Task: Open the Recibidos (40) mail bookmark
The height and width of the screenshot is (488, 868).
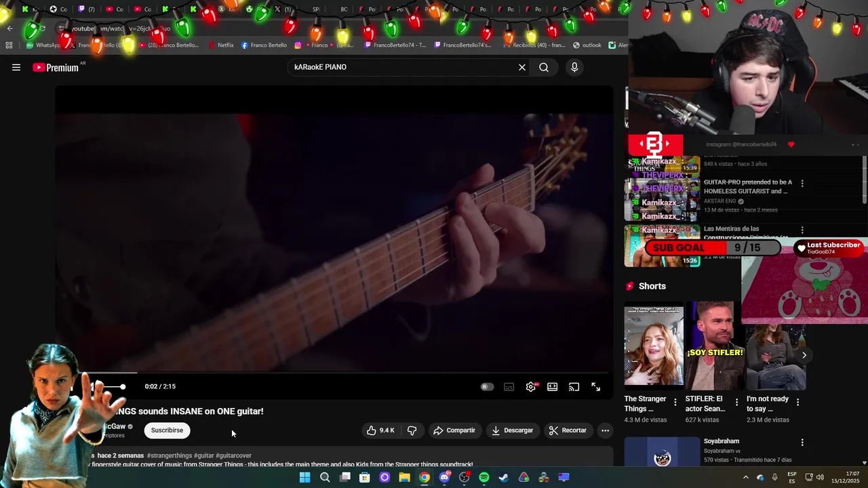Action: tap(534, 45)
